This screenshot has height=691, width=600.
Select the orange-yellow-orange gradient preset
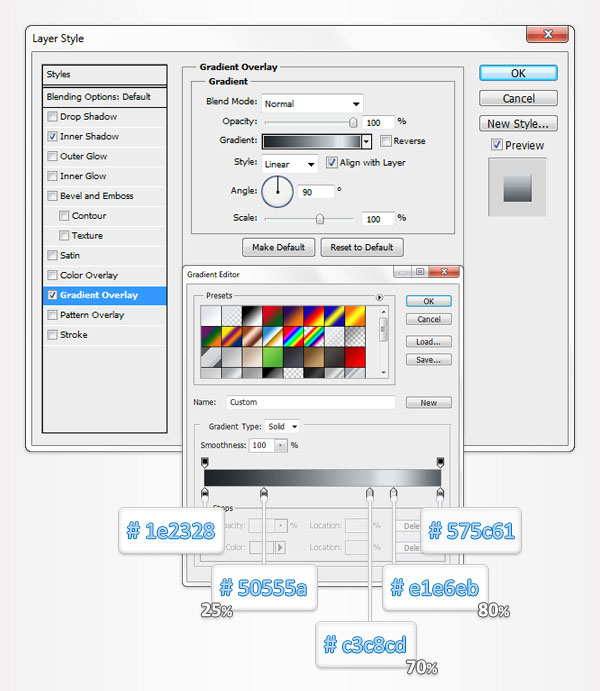(x=355, y=316)
